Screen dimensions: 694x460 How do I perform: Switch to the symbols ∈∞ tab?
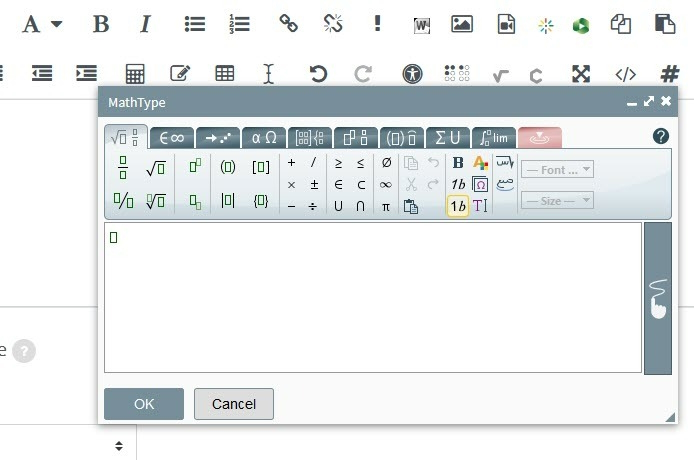coord(172,138)
